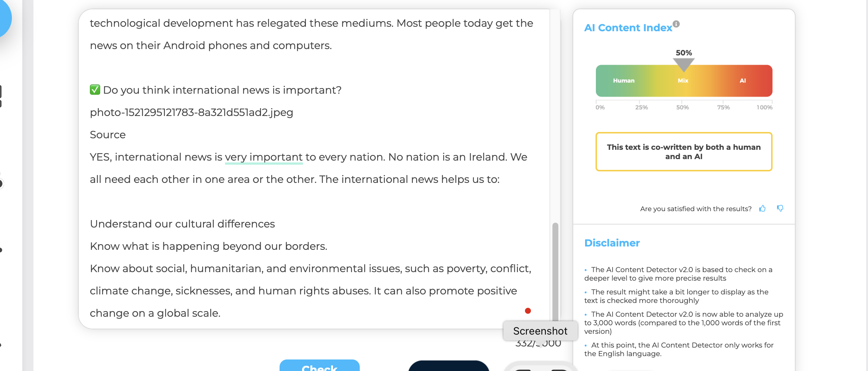Click the photo jpeg filename text line
This screenshot has height=371, width=868.
(192, 112)
